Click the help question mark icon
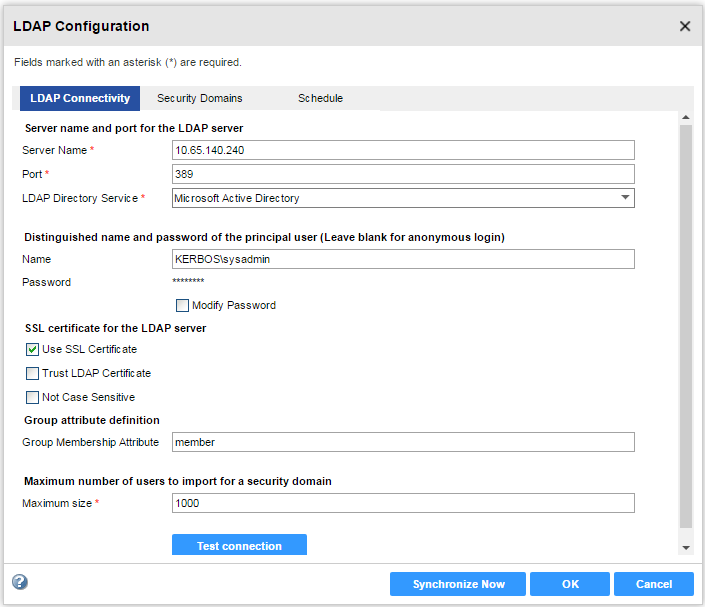Viewport: 705px width, 607px height. (x=20, y=582)
